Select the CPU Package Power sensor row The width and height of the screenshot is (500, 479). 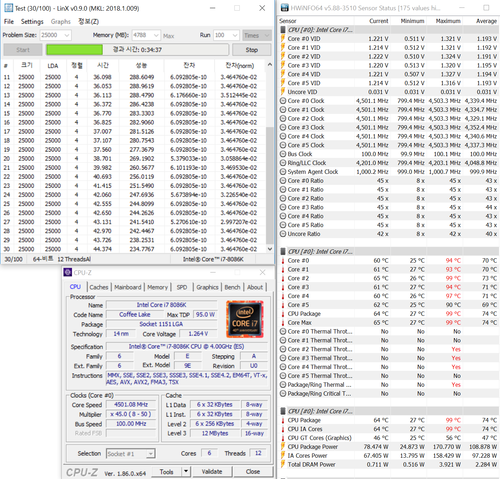[389, 447]
